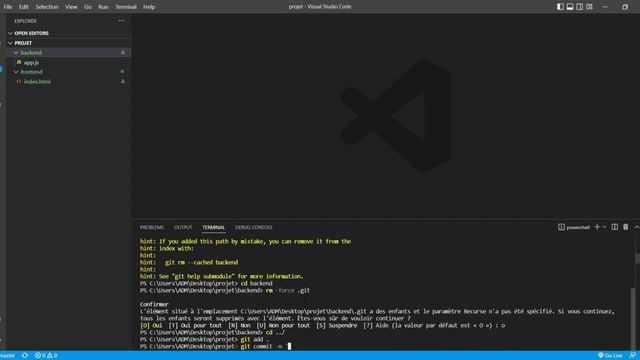Open terminal launch profile dropdown arrow

(604, 227)
